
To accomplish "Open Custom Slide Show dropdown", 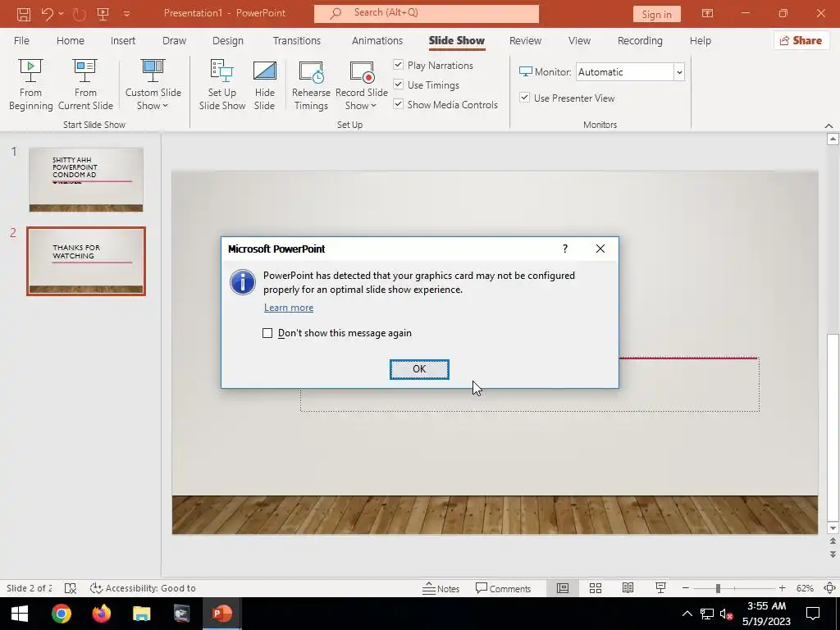I will coord(153,84).
